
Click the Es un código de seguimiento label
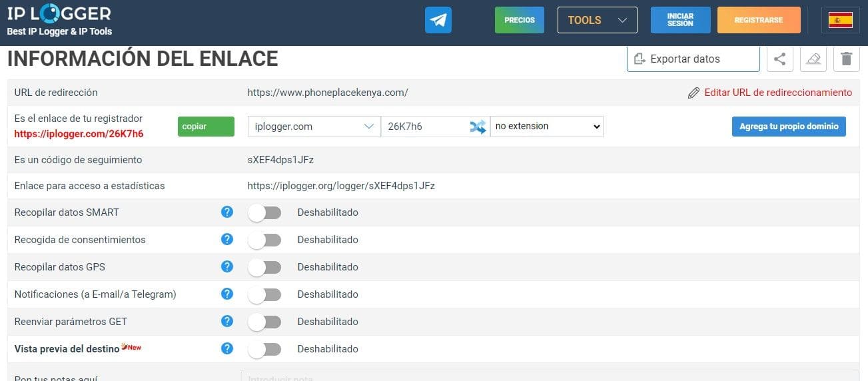78,160
